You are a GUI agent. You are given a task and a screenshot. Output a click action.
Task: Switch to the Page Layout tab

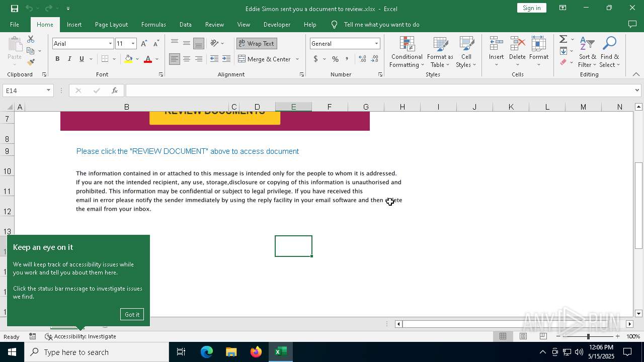(x=111, y=25)
